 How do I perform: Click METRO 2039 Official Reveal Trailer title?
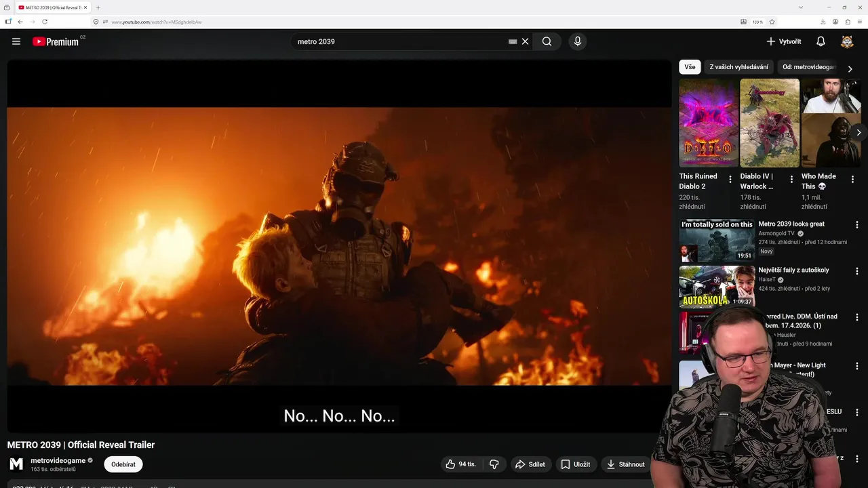coord(81,445)
